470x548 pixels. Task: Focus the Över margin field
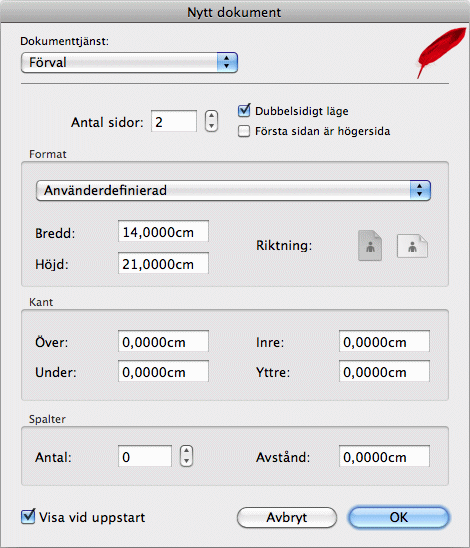163,341
